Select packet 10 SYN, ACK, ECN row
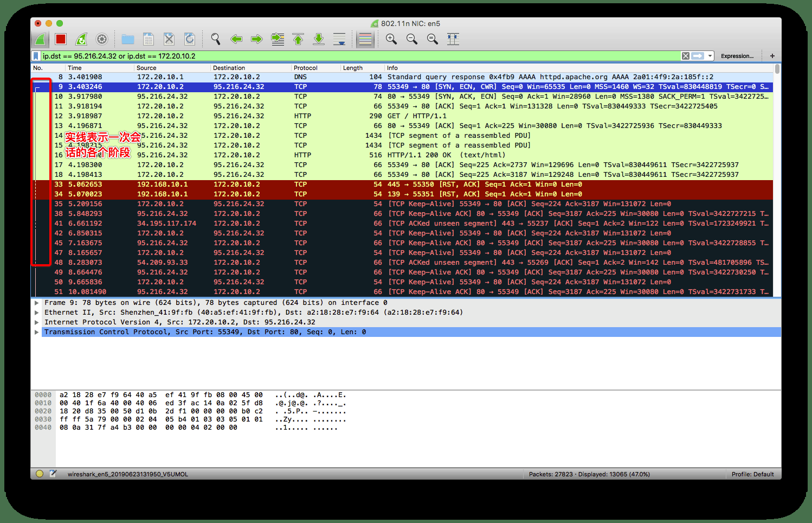Image resolution: width=812 pixels, height=523 pixels. pos(402,97)
